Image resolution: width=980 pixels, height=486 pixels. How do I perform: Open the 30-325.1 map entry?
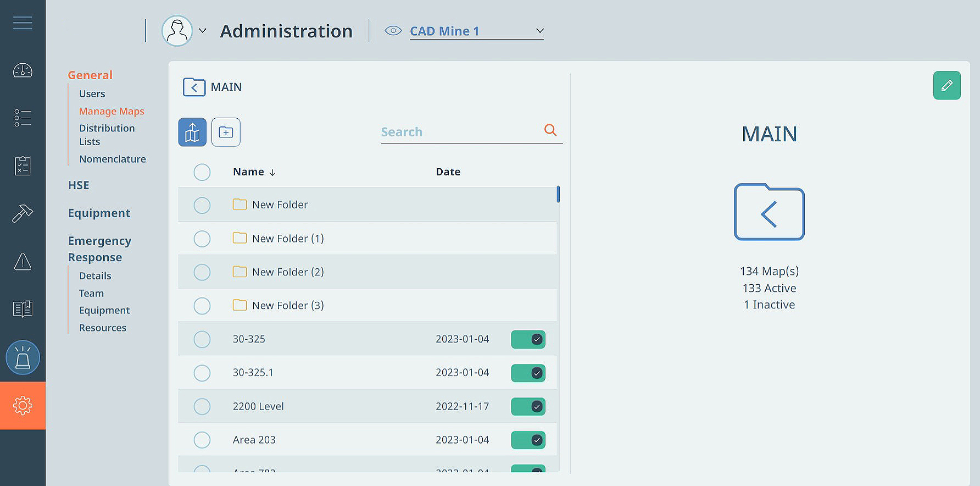coord(253,372)
